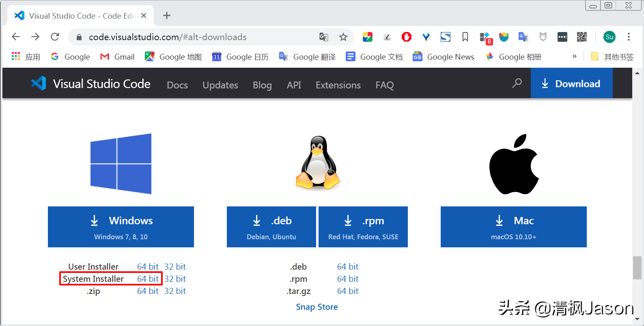Image resolution: width=644 pixels, height=326 pixels.
Task: Open the API nav item
Action: (294, 85)
